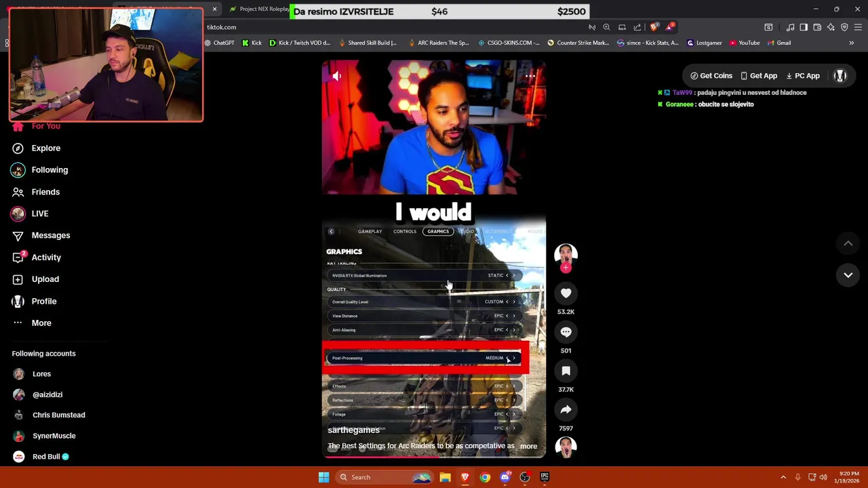The height and width of the screenshot is (488, 868).
Task: Expand video caption with more
Action: (x=528, y=446)
